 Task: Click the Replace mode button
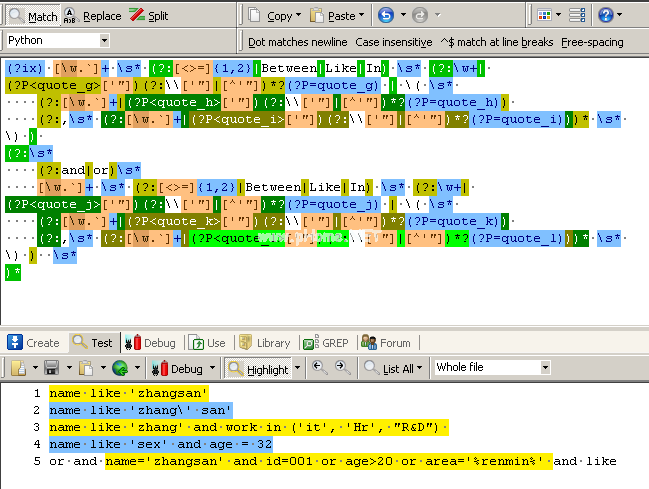[x=92, y=16]
